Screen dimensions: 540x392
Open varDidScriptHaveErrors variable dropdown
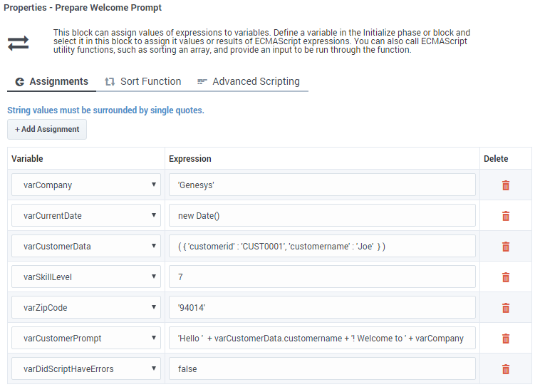[85, 369]
